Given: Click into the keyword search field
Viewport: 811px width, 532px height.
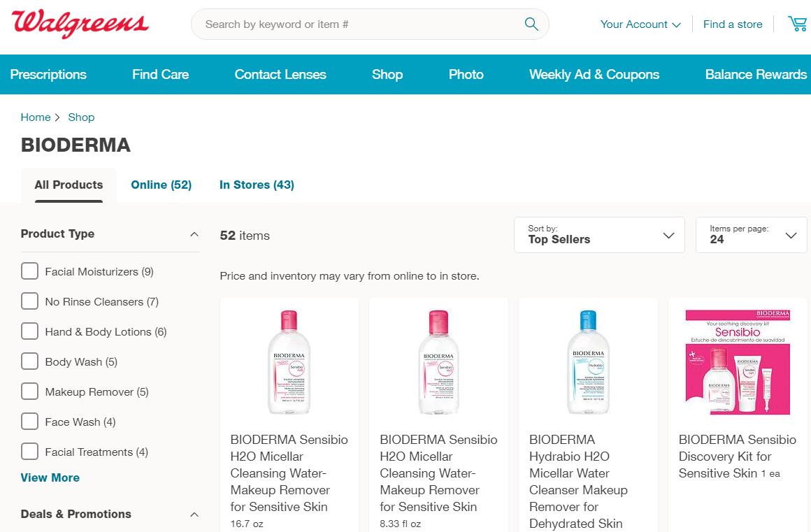Looking at the screenshot, I should (357, 24).
